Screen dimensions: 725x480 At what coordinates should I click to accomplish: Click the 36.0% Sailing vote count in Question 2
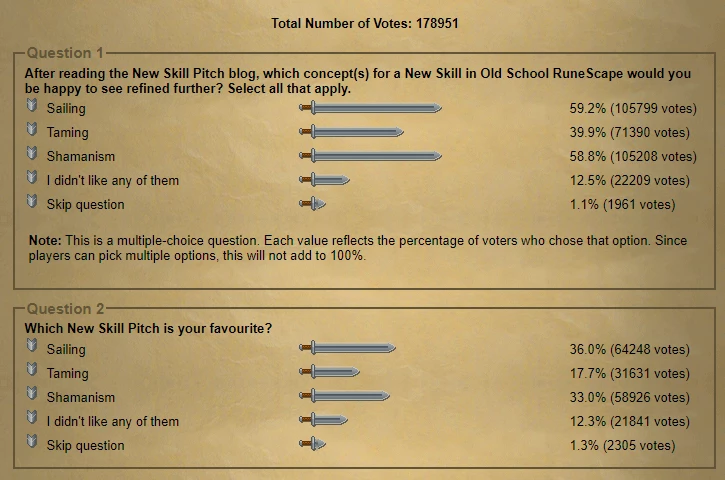(x=629, y=349)
